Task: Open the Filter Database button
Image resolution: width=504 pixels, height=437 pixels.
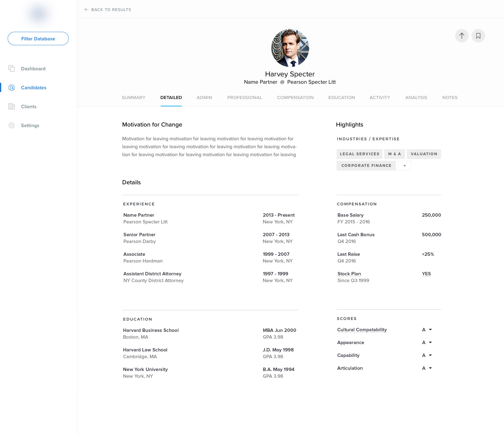Action: pos(38,39)
